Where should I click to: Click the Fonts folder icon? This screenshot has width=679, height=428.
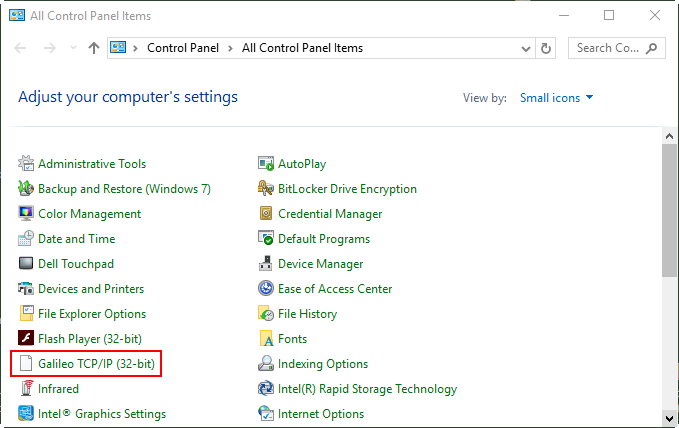tap(266, 339)
